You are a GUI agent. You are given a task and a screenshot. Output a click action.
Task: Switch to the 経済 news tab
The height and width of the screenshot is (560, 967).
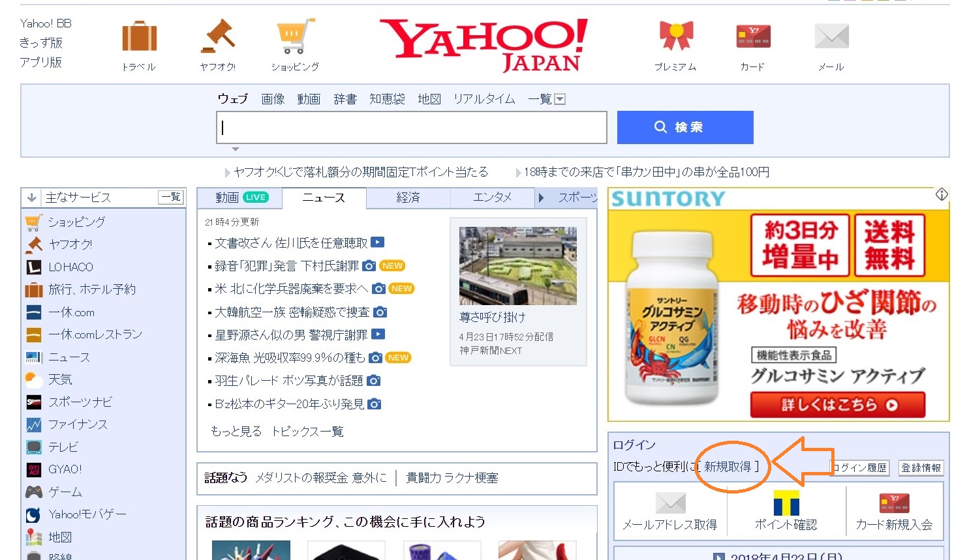coord(408,198)
